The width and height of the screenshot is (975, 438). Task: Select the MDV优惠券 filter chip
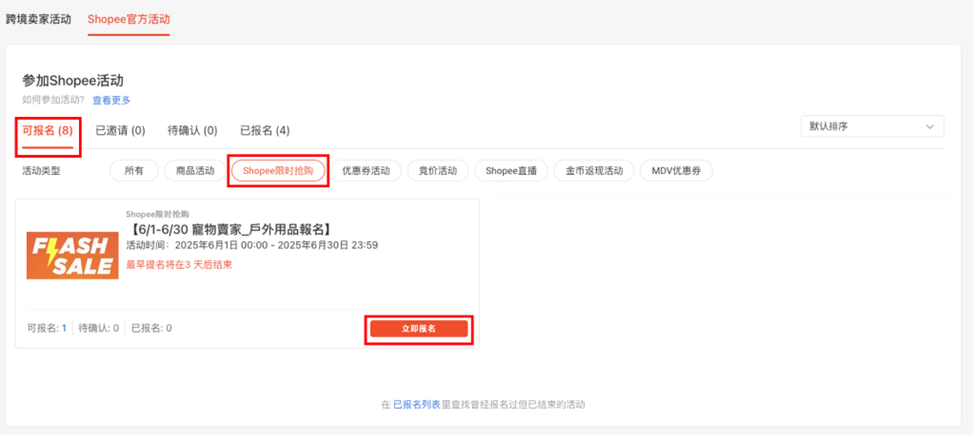pos(676,170)
